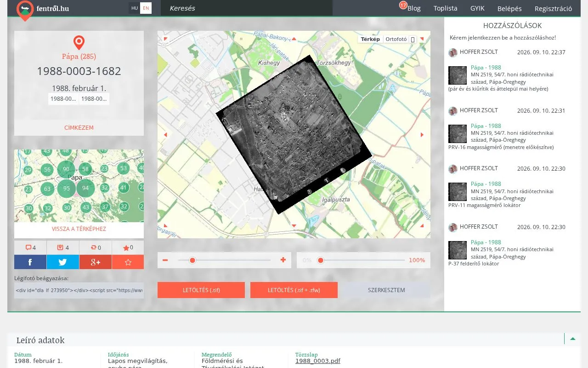Click the map-pin tags counter showing 4
The width and height of the screenshot is (588, 368).
pyautogui.click(x=63, y=247)
